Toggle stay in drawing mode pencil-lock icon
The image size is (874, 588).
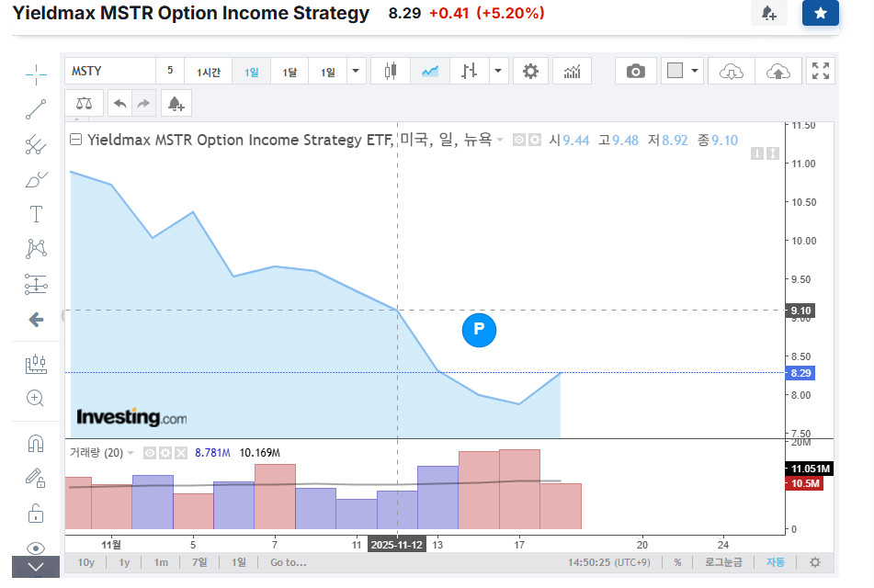(x=36, y=478)
